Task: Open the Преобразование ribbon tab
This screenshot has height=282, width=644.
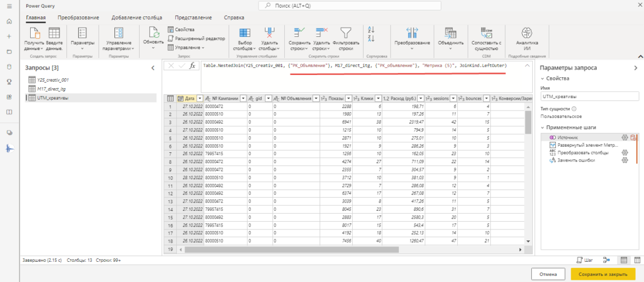Action: (x=78, y=18)
